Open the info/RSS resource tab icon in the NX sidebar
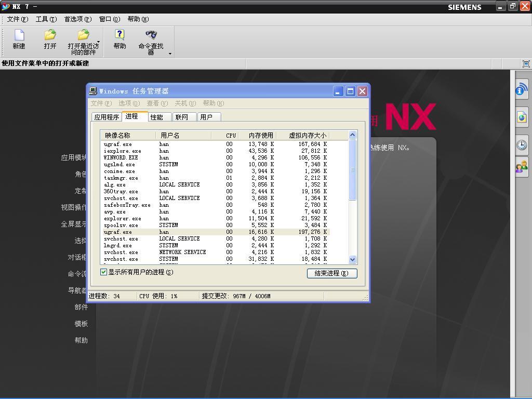This screenshot has width=532, height=399. (522, 88)
